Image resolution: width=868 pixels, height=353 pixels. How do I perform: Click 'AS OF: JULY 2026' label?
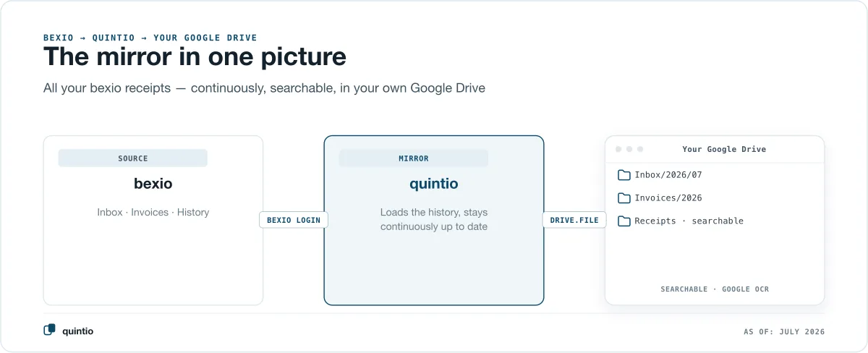(784, 332)
